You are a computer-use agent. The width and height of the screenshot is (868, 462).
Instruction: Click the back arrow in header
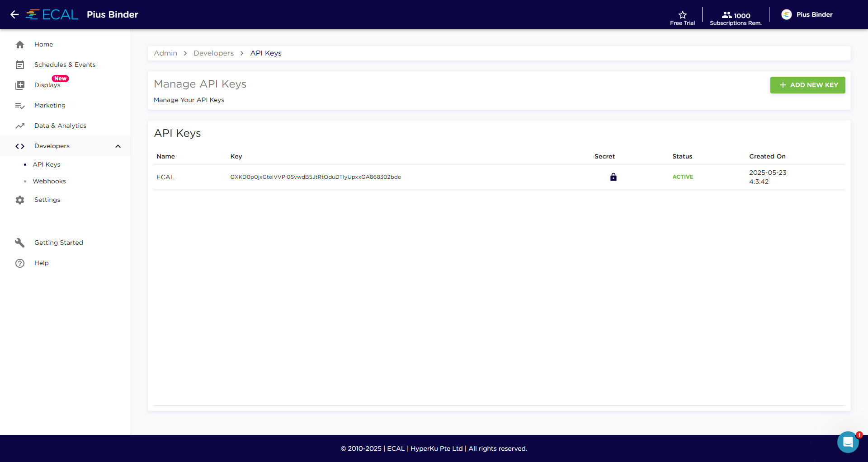[14, 14]
